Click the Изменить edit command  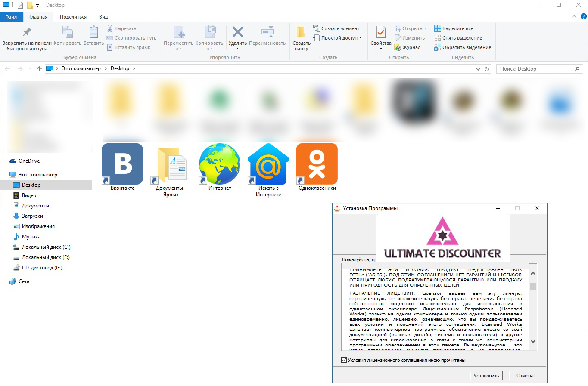click(x=410, y=38)
